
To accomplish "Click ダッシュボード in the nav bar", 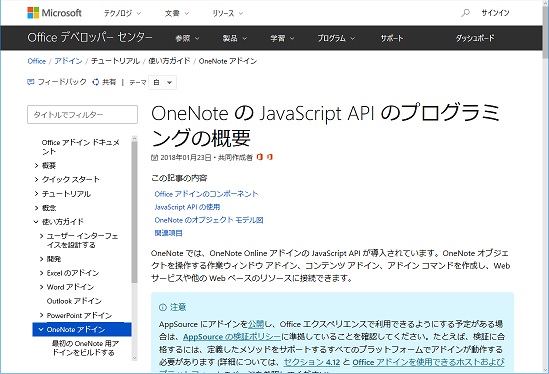I will coord(475,38).
